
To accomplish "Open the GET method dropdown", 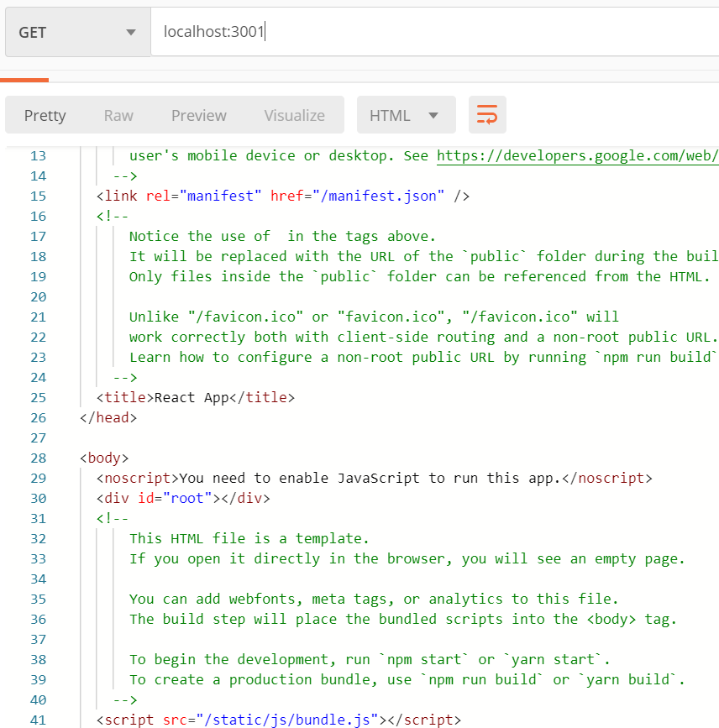I will point(76,33).
